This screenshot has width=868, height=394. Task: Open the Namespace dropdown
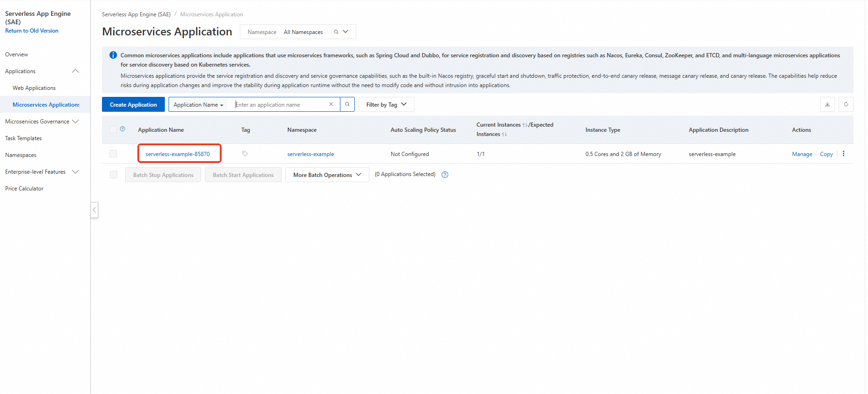345,32
